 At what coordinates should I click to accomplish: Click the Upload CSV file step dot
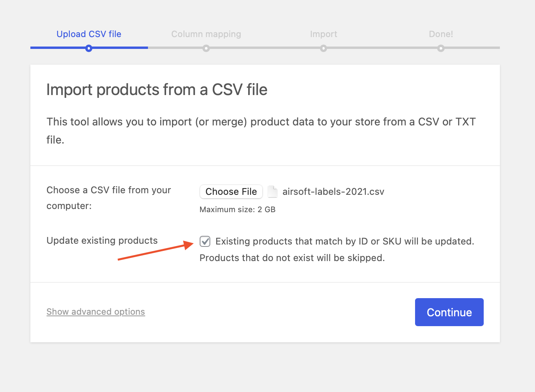89,48
